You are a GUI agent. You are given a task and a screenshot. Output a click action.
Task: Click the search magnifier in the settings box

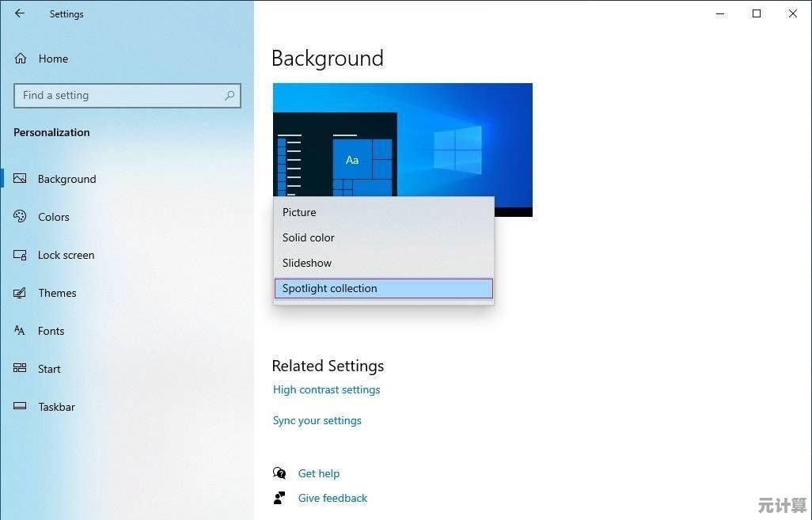click(230, 95)
